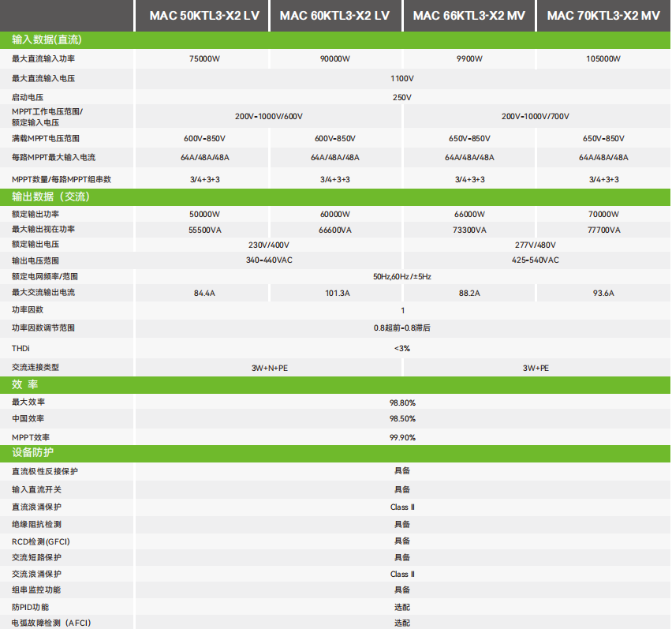672x629 pixels.
Task: Select the 66600VA apparent power value
Action: coord(334,230)
